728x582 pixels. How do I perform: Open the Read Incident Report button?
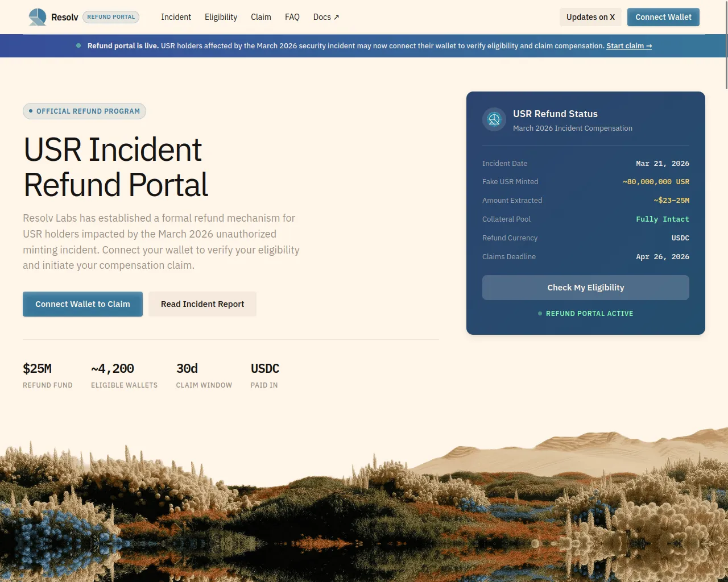pos(202,304)
